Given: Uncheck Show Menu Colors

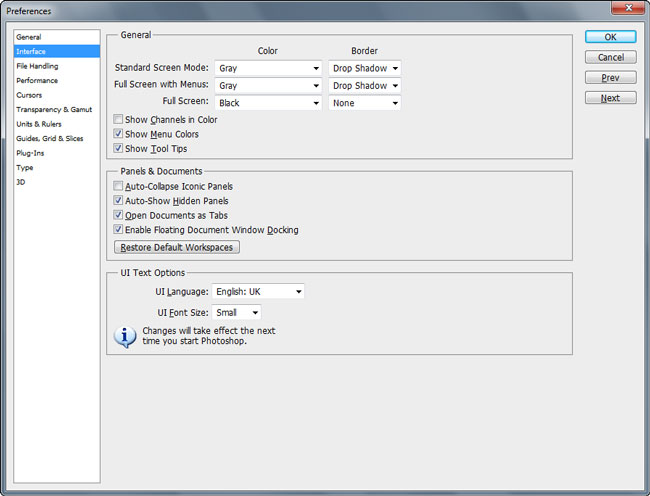Looking at the screenshot, I should [x=119, y=134].
